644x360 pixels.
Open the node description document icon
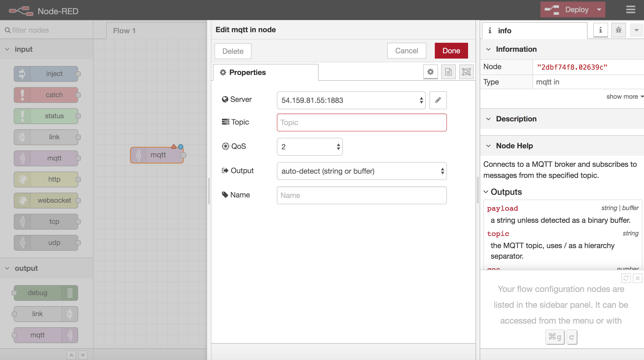449,72
